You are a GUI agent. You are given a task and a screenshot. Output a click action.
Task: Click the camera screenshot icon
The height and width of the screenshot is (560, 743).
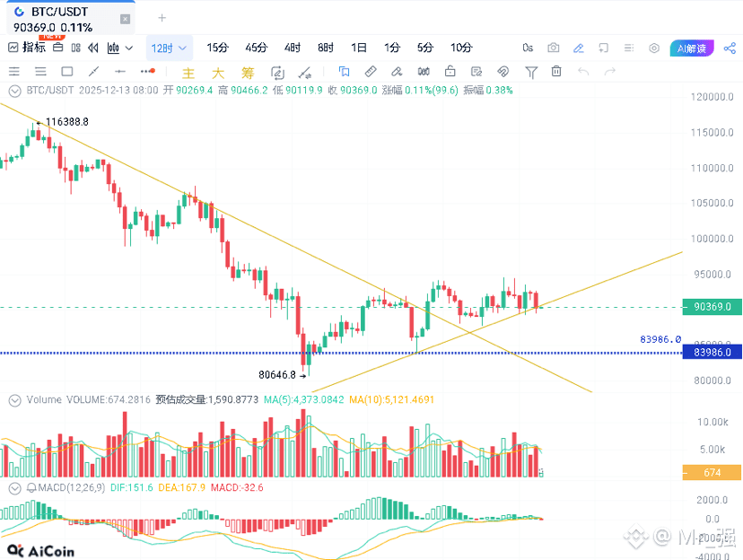554,48
